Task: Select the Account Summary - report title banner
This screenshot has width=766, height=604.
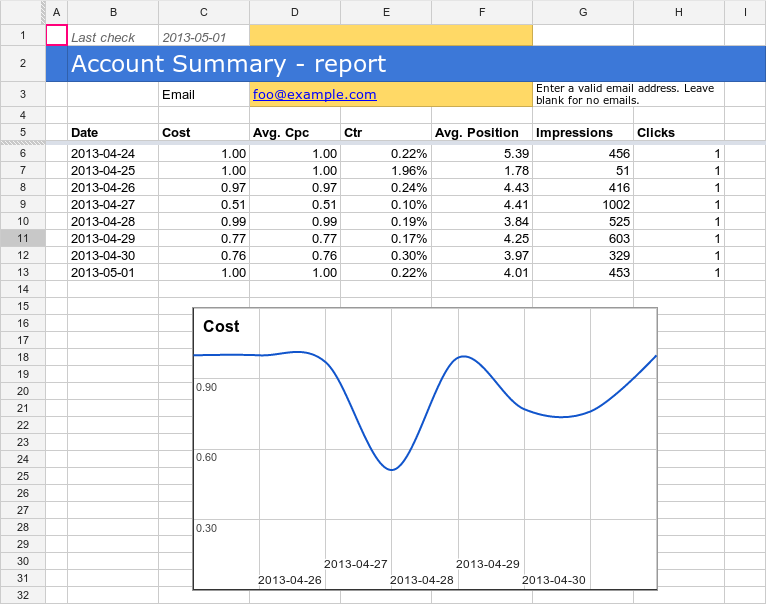Action: pos(229,64)
